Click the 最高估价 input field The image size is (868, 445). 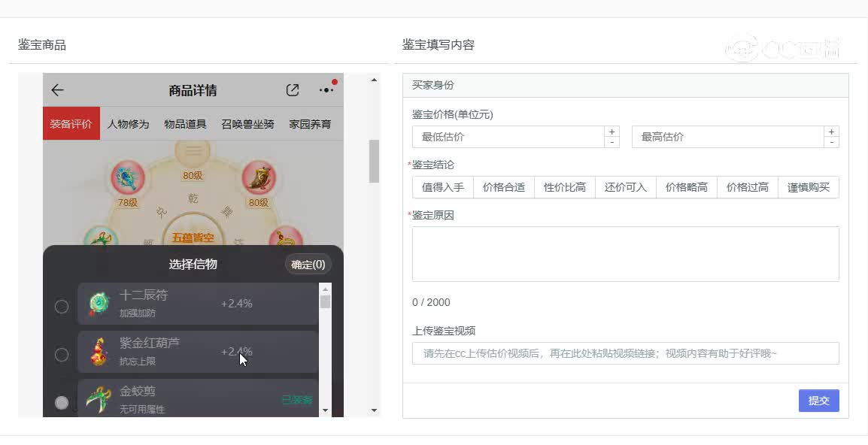click(727, 137)
